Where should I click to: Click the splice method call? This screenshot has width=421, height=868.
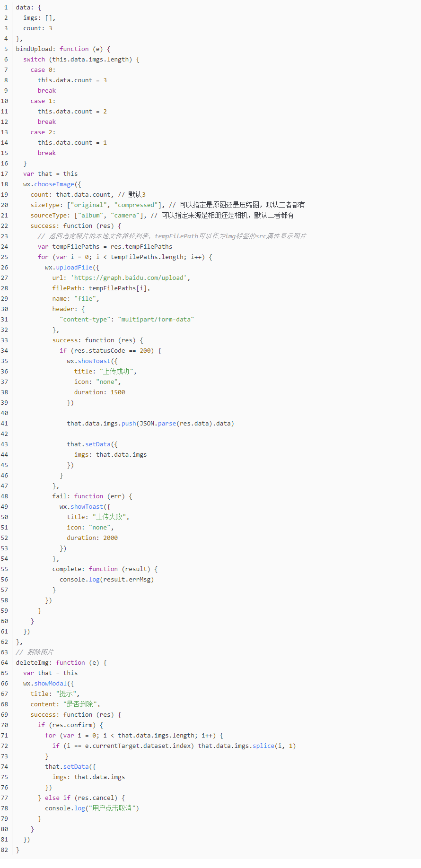263,746
